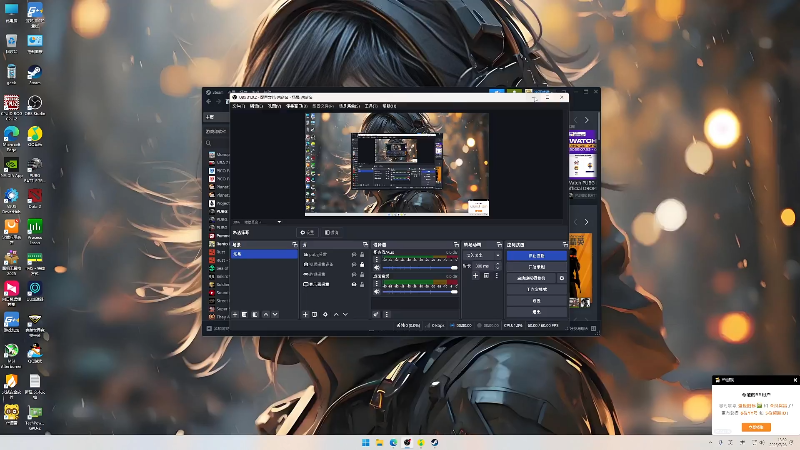Click the search icon in Steam library sidebar
Viewport: 800px width, 450px height.
pos(208,143)
